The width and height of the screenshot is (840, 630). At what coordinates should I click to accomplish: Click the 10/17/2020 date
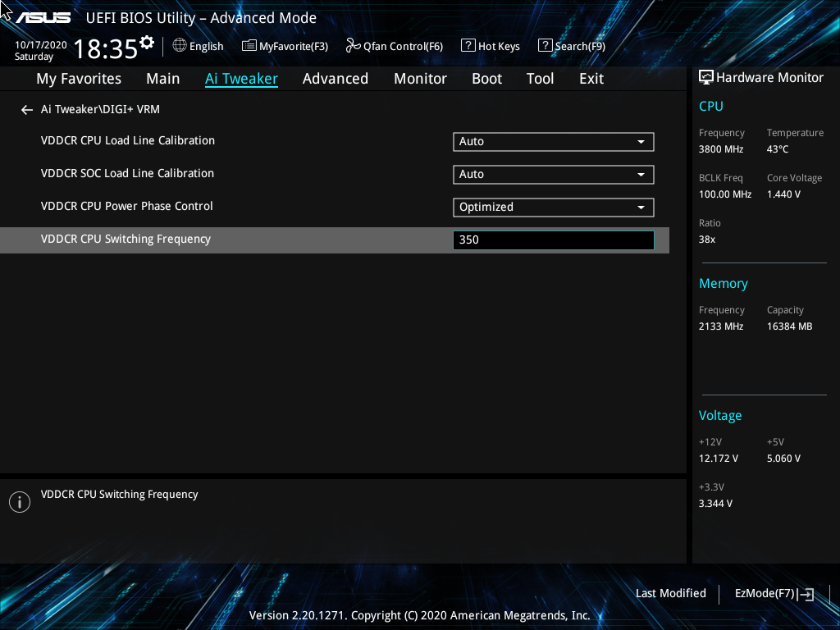pos(41,45)
